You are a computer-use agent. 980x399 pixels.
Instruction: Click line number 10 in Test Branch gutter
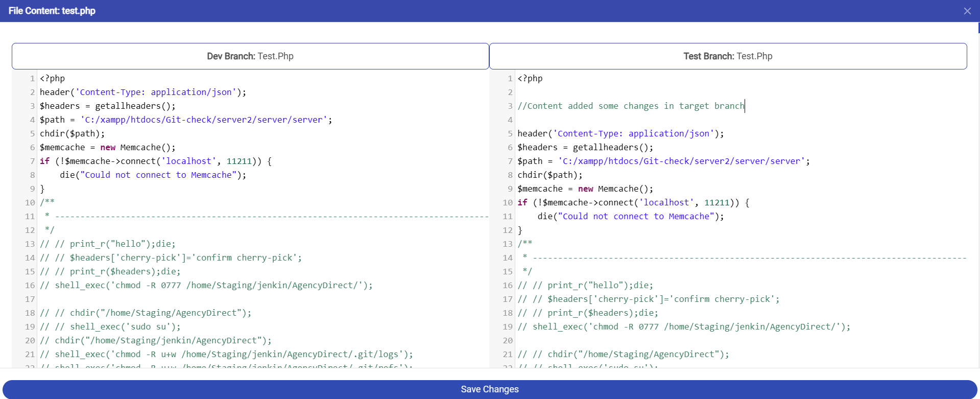click(x=508, y=203)
